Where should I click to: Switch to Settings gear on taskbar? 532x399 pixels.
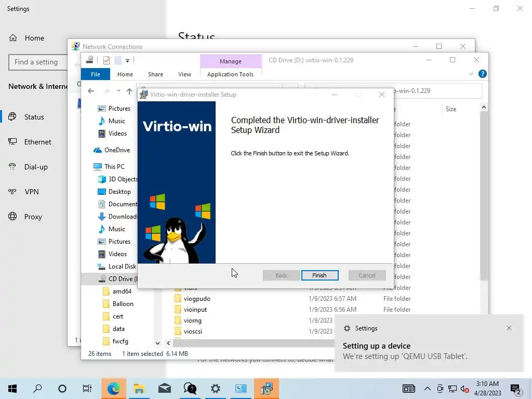coord(216,389)
